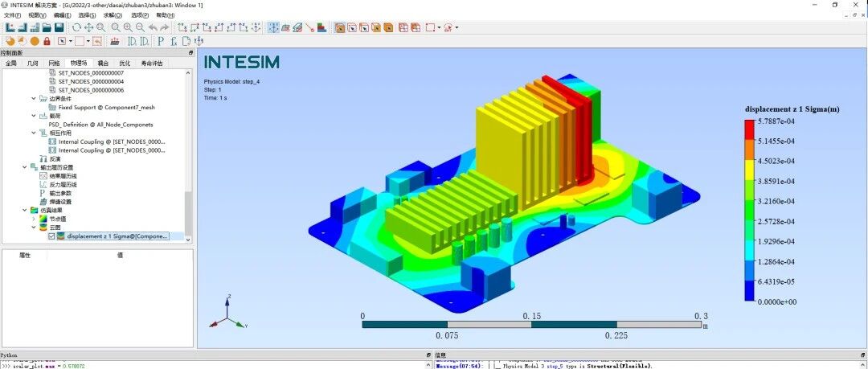Click the solid orange circle icon
Image resolution: width=868 pixels, height=369 pixels.
click(x=35, y=41)
